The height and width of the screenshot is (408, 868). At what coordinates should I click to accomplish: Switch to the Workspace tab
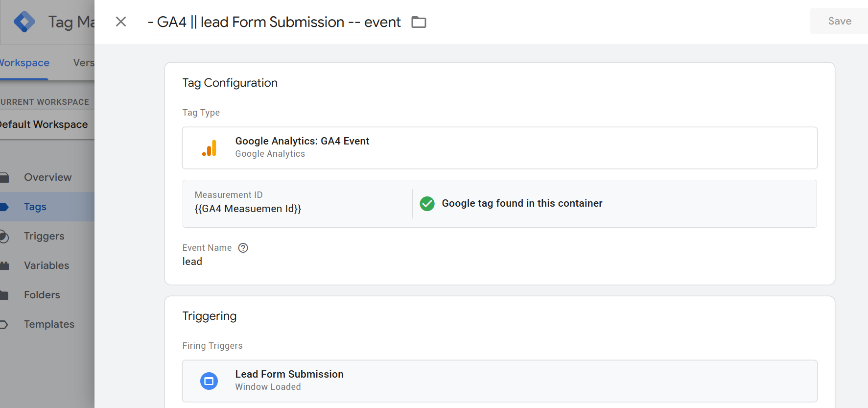point(24,63)
